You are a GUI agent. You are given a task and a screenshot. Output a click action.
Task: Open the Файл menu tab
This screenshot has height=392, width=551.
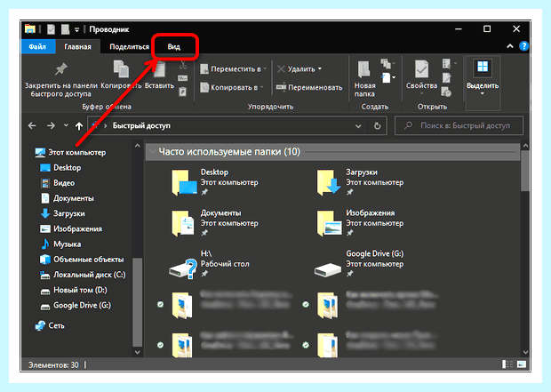[37, 47]
